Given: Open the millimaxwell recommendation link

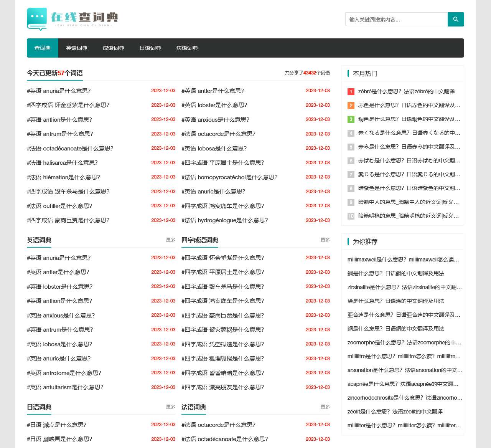Looking at the screenshot, I should [x=403, y=260].
